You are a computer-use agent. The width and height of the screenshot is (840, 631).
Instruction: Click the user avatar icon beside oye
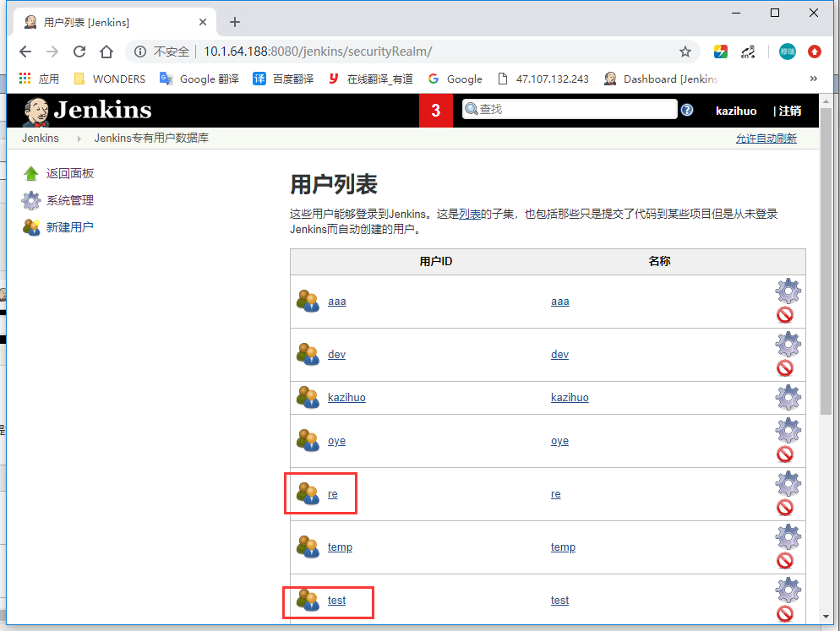coord(308,440)
